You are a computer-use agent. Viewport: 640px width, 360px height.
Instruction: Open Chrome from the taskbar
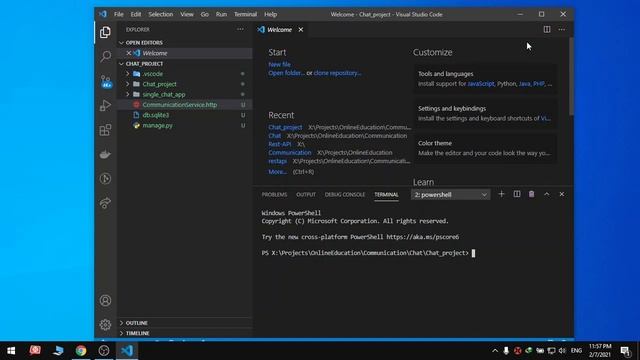coord(81,351)
